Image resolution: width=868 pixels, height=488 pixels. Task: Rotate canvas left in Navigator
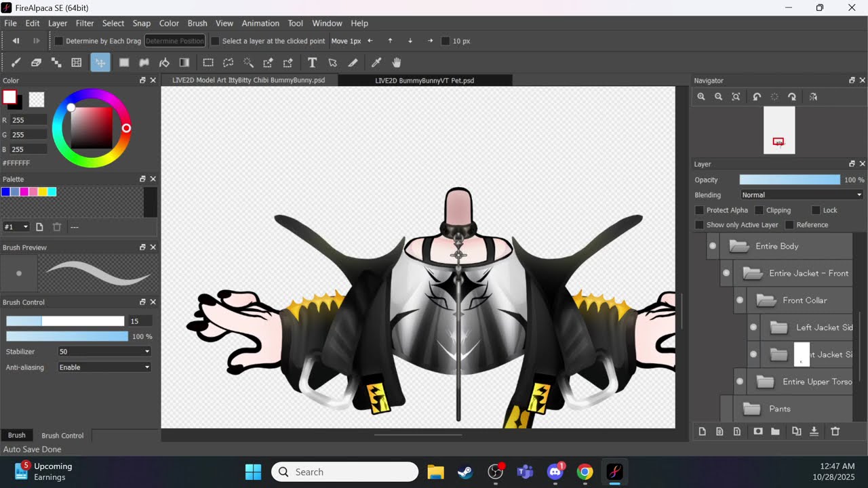[x=757, y=97]
